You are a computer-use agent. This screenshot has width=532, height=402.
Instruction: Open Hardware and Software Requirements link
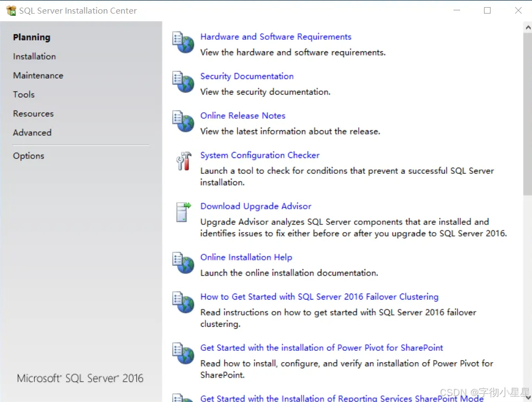coord(276,36)
